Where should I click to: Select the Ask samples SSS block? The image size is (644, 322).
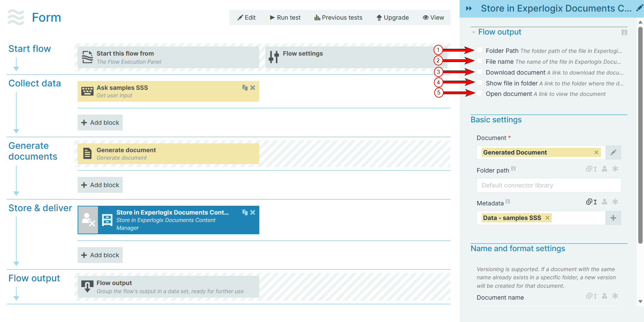coord(168,92)
